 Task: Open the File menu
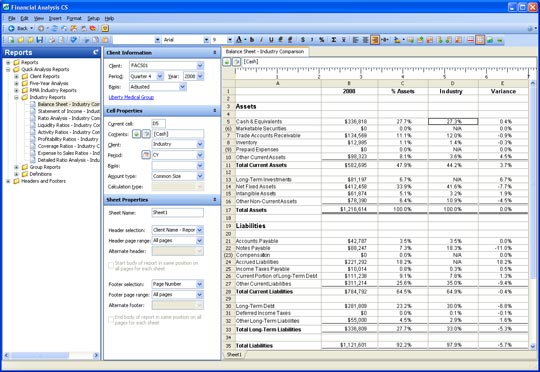[12, 18]
